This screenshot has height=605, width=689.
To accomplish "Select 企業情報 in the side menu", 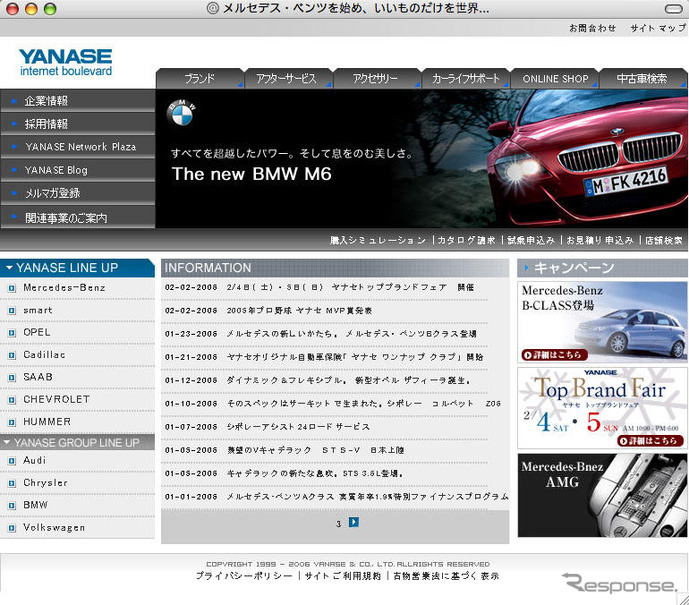I will pyautogui.click(x=78, y=101).
